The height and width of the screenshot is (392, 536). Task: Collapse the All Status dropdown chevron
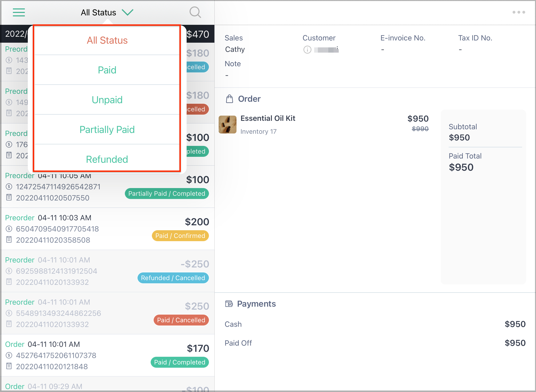pyautogui.click(x=128, y=12)
